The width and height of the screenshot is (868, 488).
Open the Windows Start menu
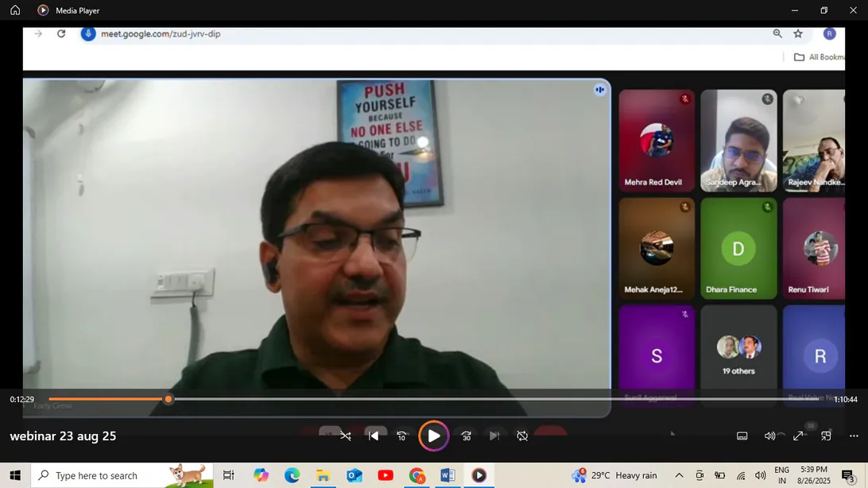(15, 475)
